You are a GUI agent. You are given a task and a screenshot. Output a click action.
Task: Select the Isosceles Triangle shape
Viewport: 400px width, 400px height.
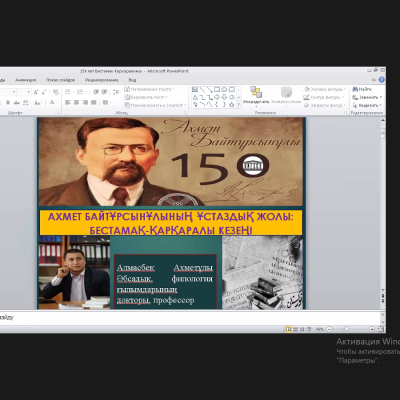coord(195,97)
